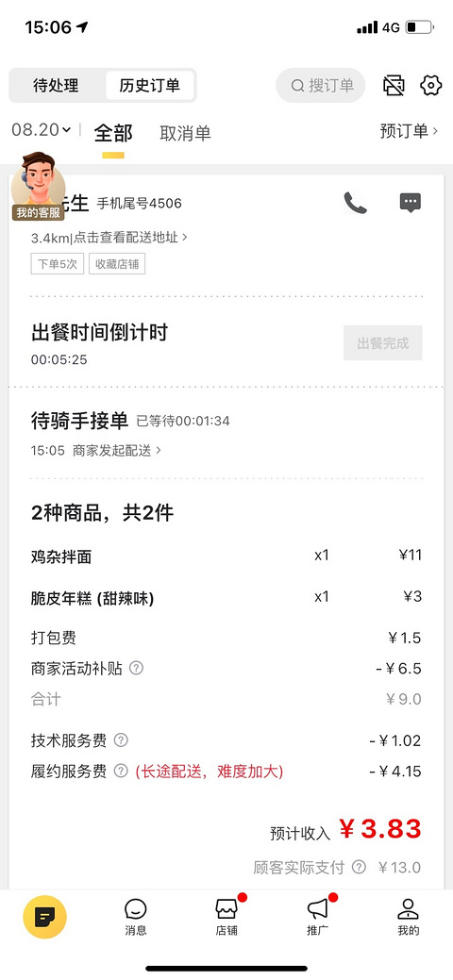Select 历史订单 segment
453x980 pixels.
[x=149, y=86]
